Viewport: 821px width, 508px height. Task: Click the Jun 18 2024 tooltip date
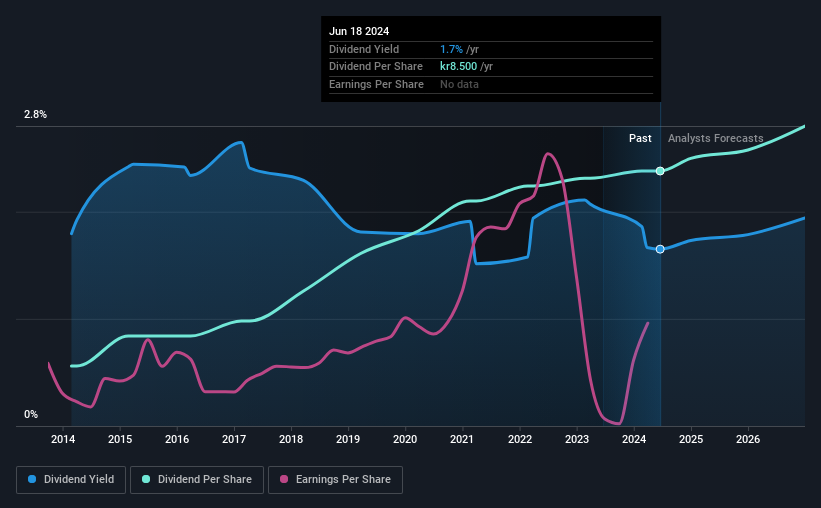pyautogui.click(x=359, y=31)
